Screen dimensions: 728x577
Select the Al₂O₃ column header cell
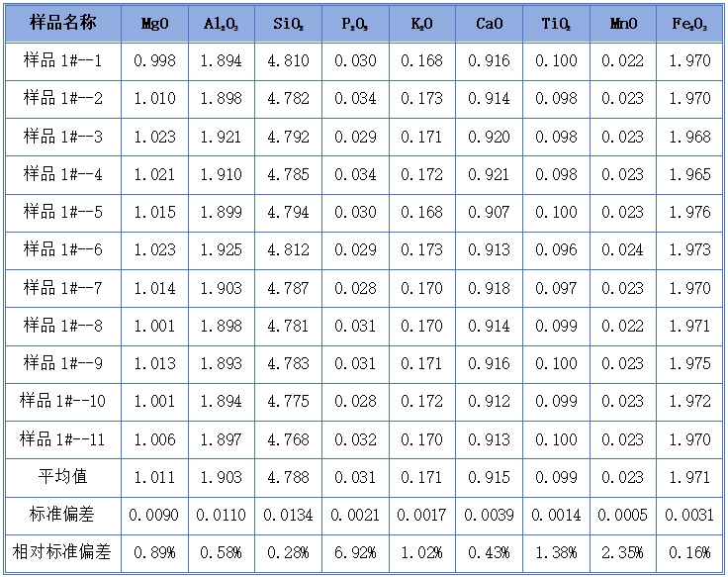point(221,24)
